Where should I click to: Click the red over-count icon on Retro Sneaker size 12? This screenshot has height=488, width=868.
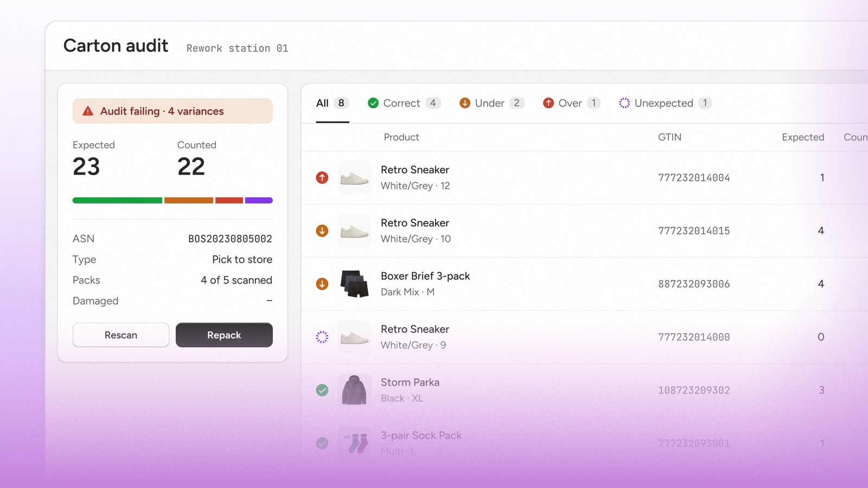(x=322, y=177)
